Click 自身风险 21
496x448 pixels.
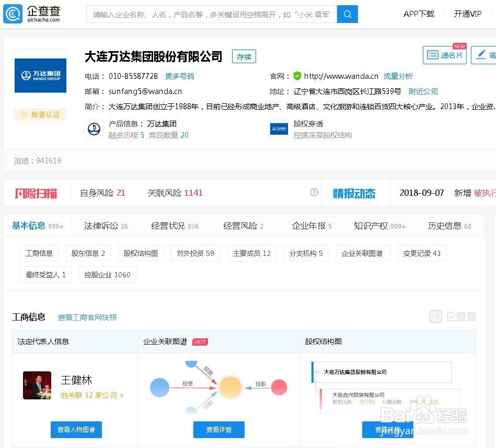103,193
